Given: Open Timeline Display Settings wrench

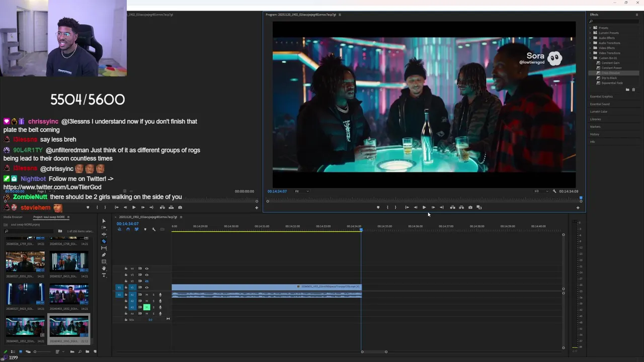Looking at the screenshot, I should pyautogui.click(x=154, y=229).
